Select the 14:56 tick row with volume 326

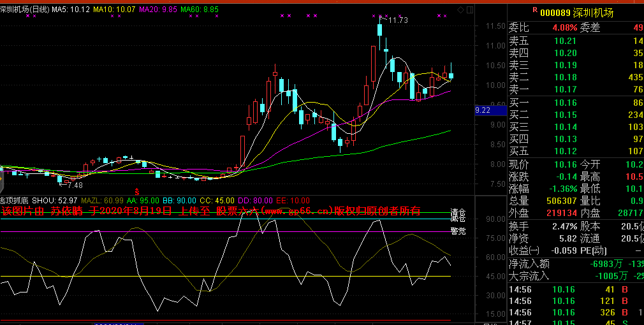(x=576, y=313)
